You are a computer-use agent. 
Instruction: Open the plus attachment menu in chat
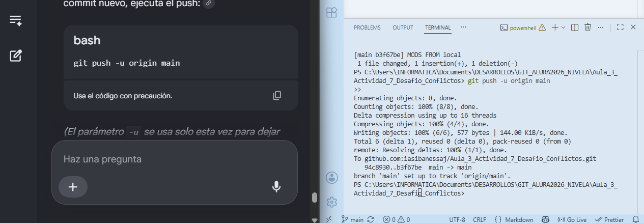point(73,187)
